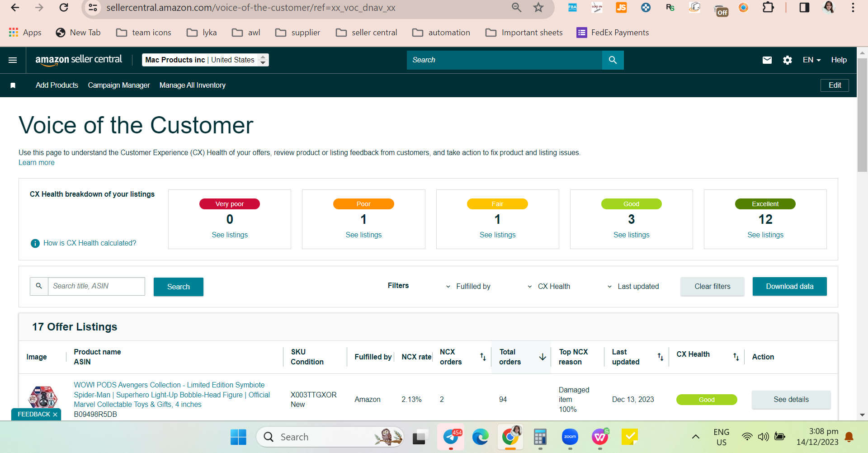The width and height of the screenshot is (868, 453).
Task: Open the RS browser extension
Action: 670,8
